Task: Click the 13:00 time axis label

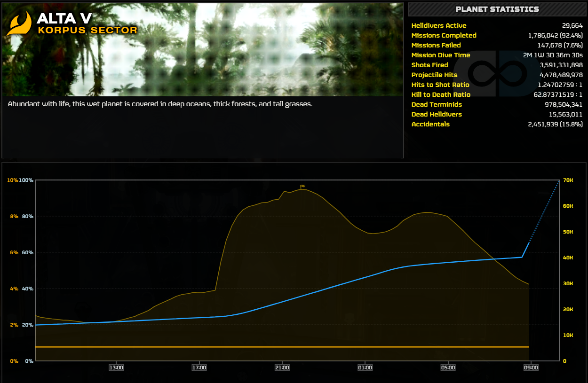Action: (x=116, y=367)
